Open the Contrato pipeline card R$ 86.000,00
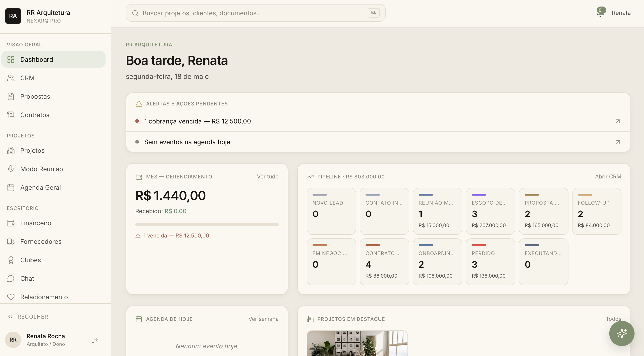The height and width of the screenshot is (356, 644). click(x=384, y=262)
